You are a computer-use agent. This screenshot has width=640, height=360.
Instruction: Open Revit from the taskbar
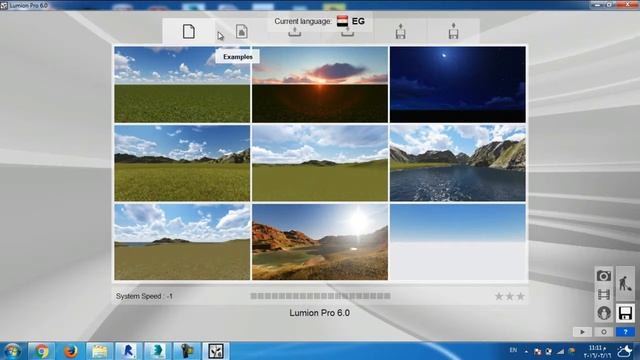[x=129, y=351]
